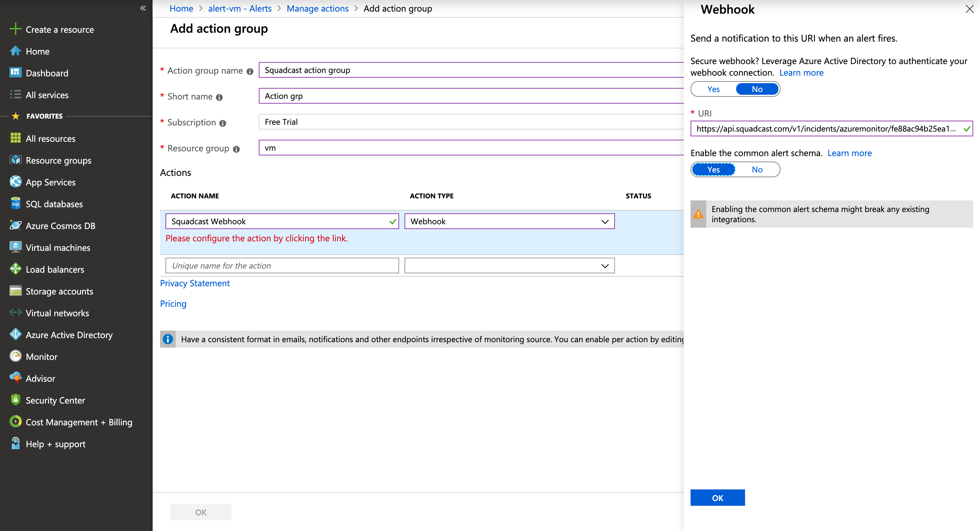Click the blue OK button in Webhook pane

[717, 498]
